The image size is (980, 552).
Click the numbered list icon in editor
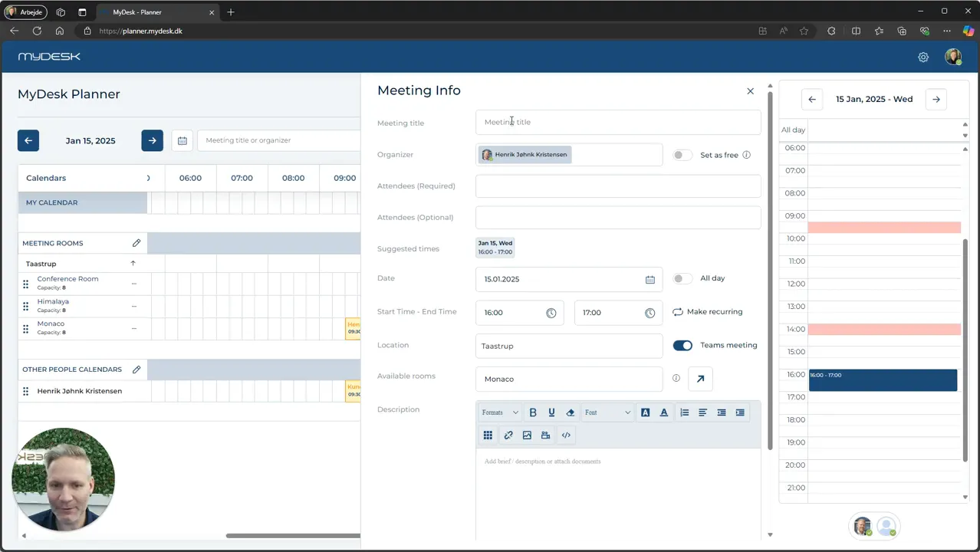click(x=685, y=412)
